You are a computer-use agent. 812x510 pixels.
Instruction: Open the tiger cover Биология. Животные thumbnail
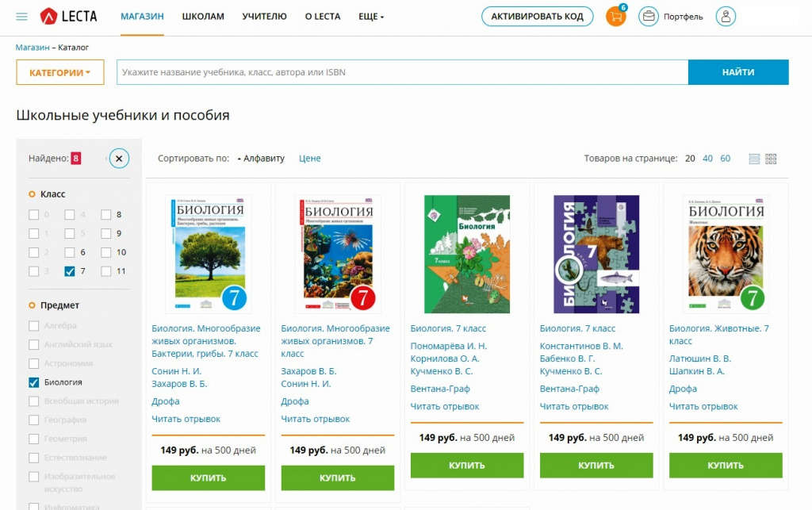pos(726,255)
